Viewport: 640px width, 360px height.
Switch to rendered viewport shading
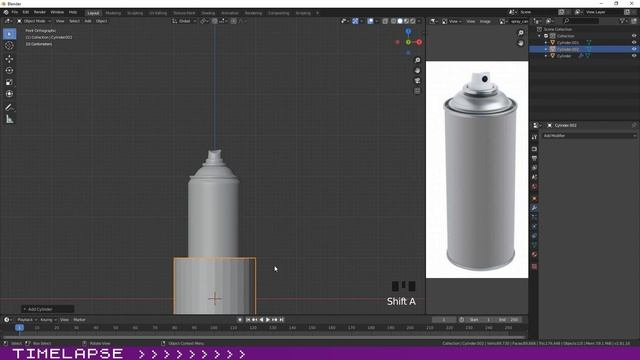413,21
